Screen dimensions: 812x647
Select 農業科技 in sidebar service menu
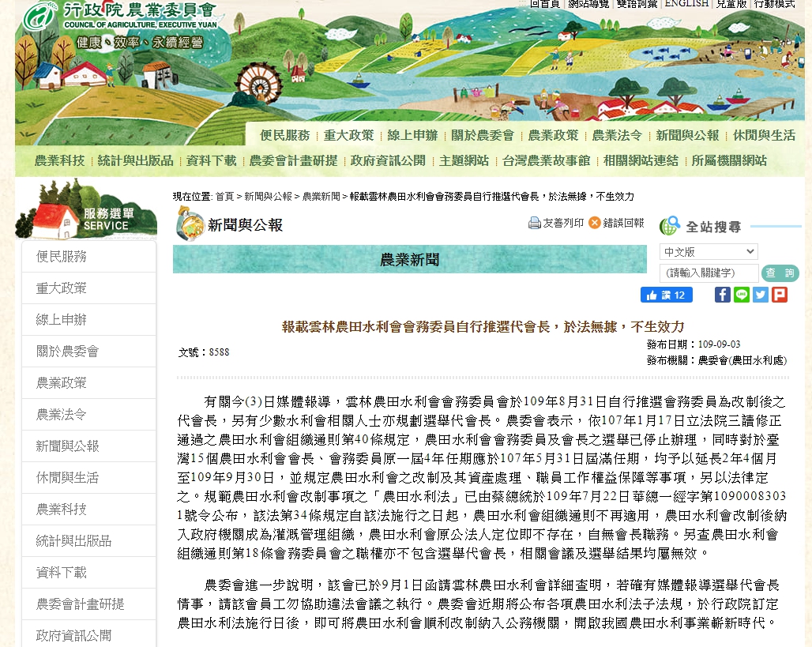88,510
